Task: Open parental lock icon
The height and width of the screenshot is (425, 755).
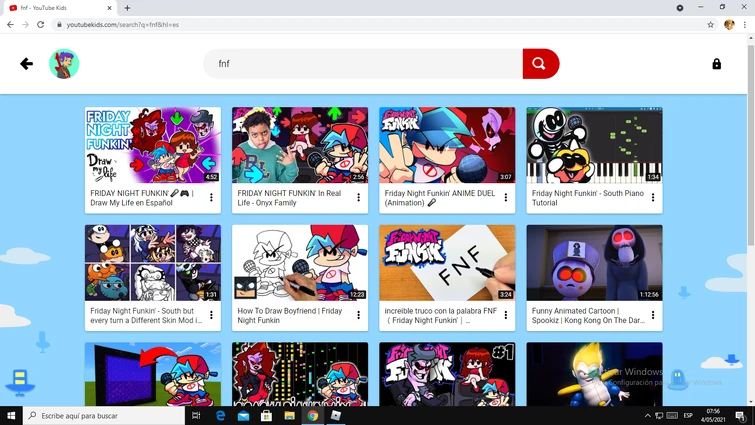Action: 716,64
